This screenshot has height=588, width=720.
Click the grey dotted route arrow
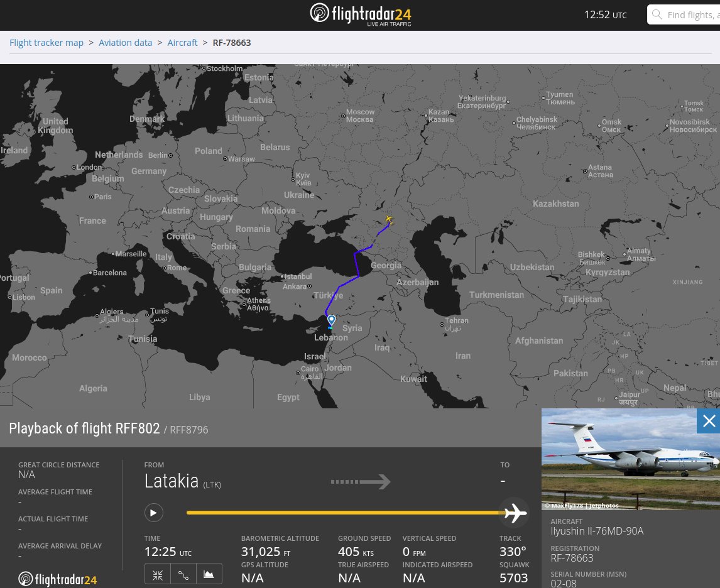coord(361,481)
